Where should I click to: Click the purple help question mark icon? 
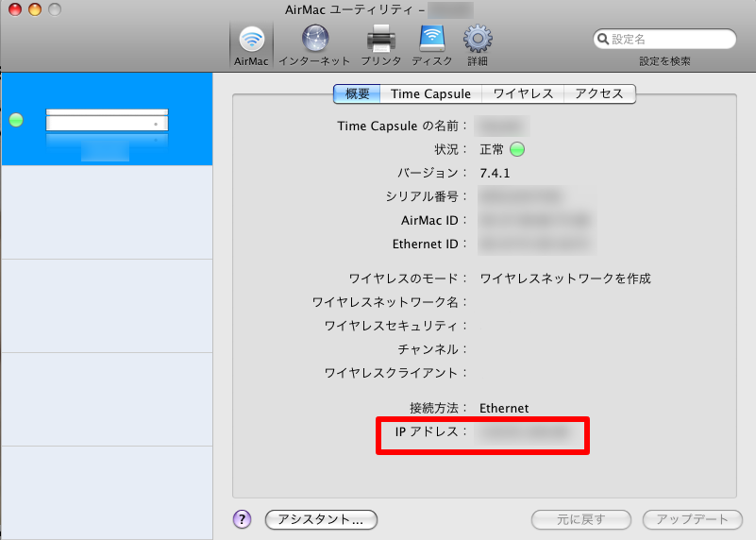(242, 519)
